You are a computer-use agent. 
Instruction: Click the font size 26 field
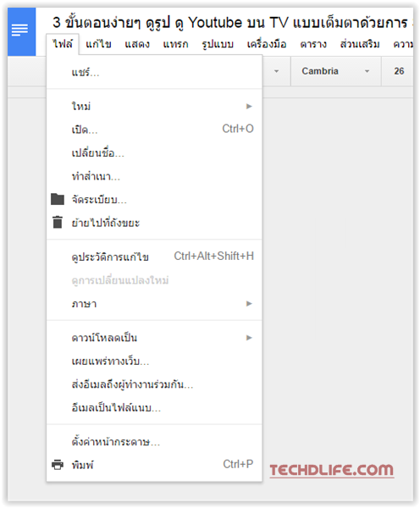(399, 71)
